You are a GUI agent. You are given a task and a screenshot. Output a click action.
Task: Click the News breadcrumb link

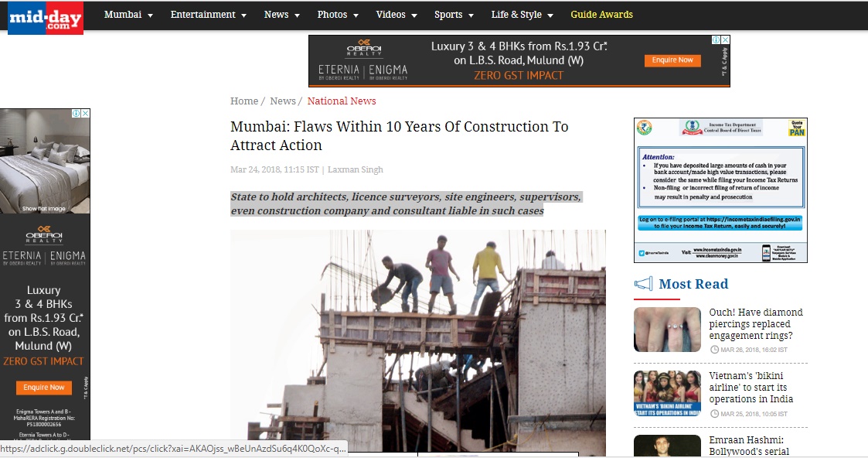[283, 101]
